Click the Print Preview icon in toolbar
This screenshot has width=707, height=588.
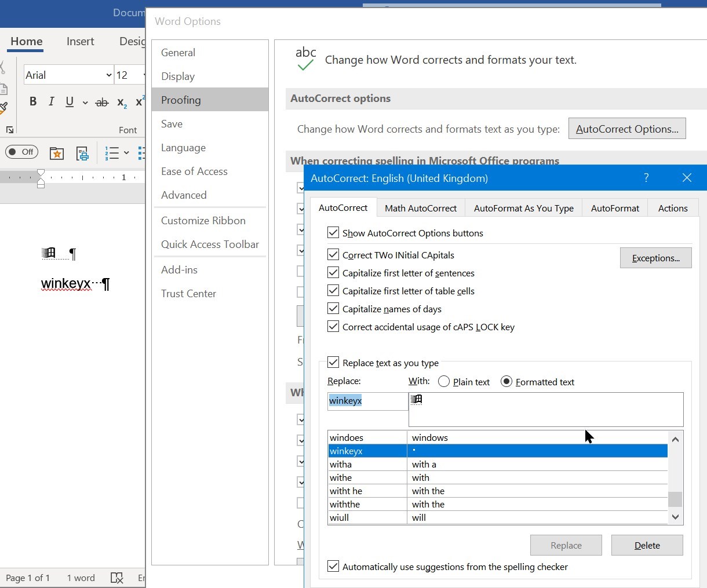(83, 153)
